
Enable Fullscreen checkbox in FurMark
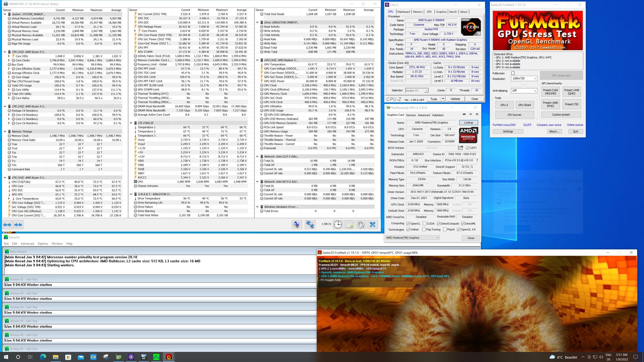click(513, 73)
